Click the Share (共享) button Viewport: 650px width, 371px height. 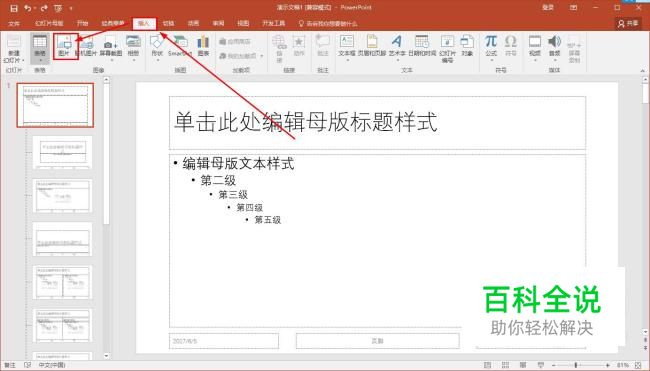628,24
